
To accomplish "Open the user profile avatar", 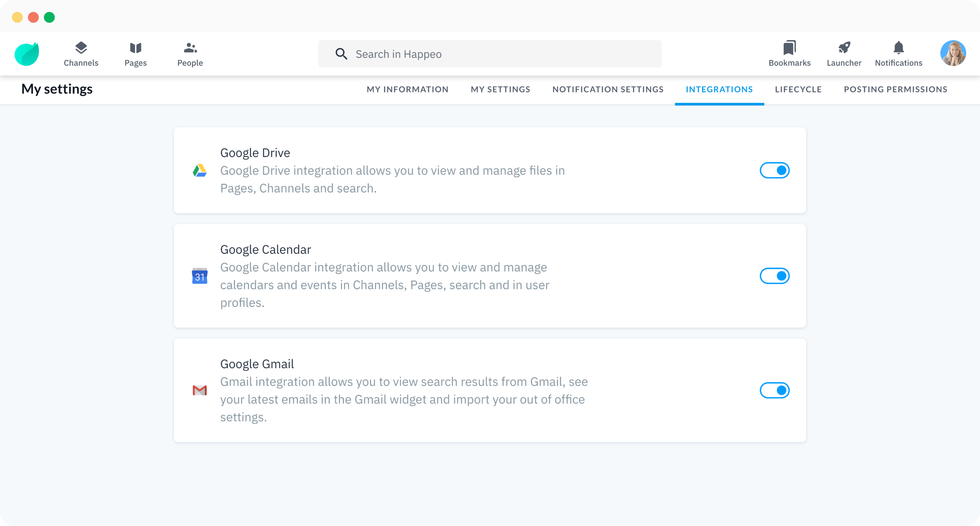I will 953,54.
